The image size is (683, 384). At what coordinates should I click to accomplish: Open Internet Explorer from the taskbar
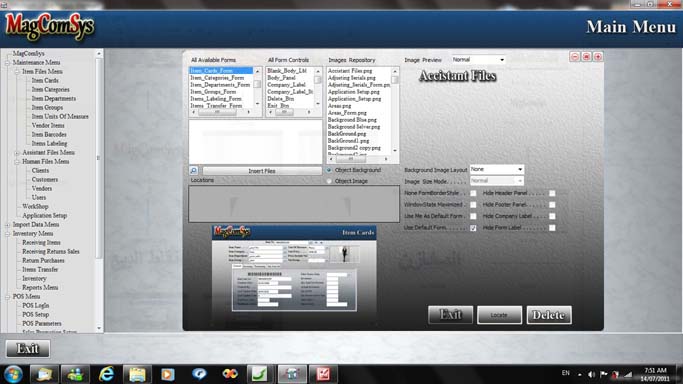(106, 374)
